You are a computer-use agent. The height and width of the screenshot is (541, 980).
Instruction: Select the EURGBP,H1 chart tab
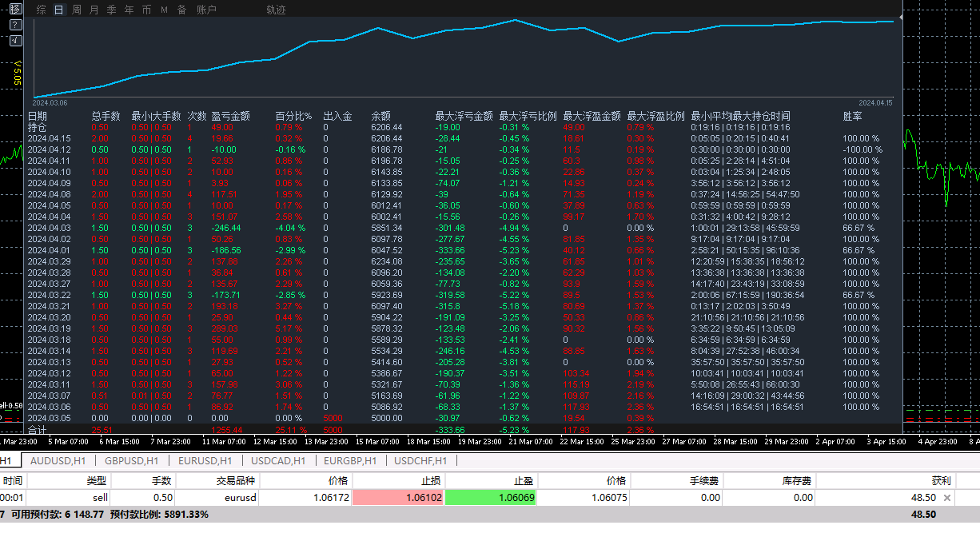click(350, 460)
